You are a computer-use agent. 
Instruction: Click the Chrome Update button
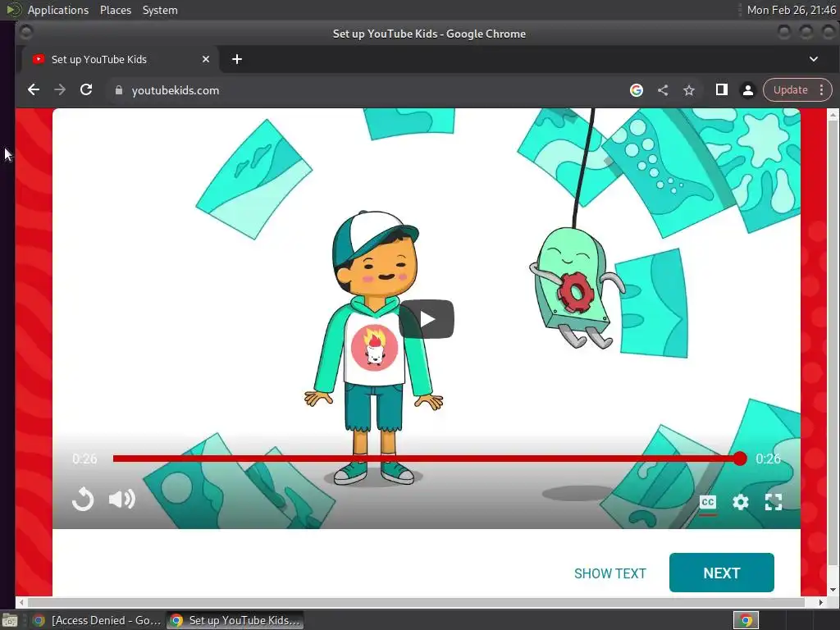coord(790,90)
